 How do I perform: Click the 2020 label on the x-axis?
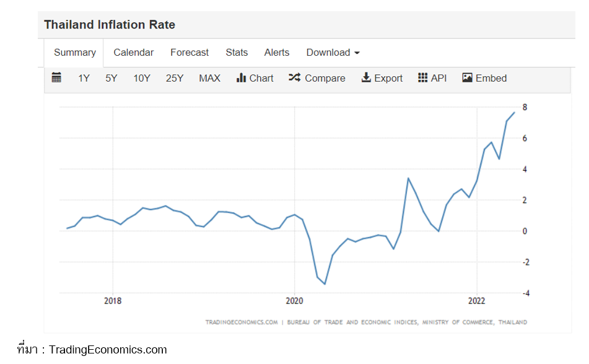click(294, 301)
